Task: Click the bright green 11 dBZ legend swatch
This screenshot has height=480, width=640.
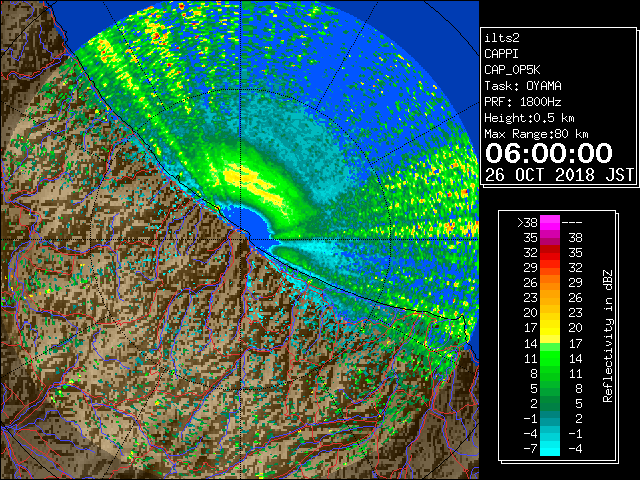Action: pos(550,358)
